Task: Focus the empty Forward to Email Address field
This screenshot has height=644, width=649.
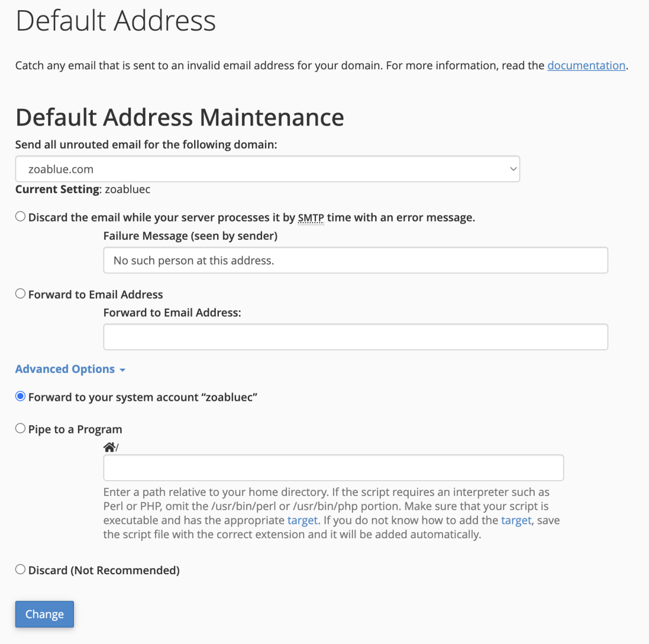Action: (355, 337)
